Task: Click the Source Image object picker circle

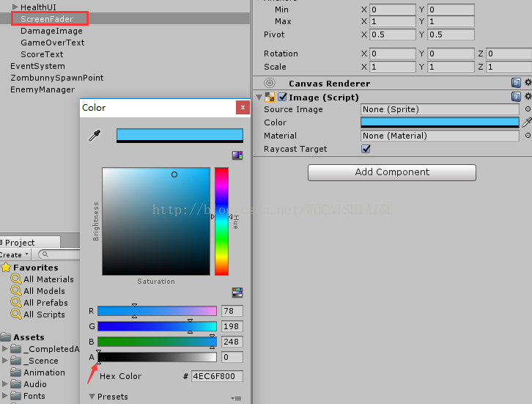Action: tap(528, 109)
